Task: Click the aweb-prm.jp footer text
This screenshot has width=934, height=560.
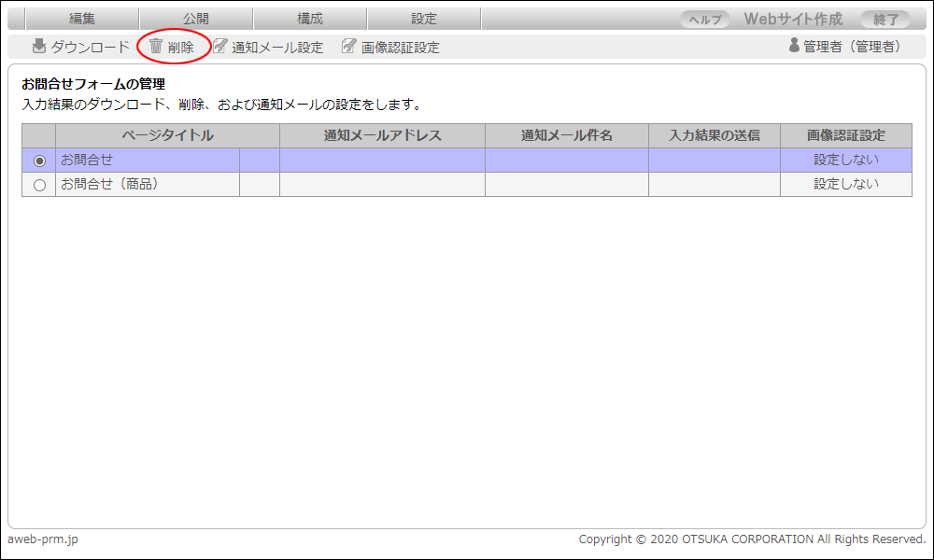Action: point(43,539)
